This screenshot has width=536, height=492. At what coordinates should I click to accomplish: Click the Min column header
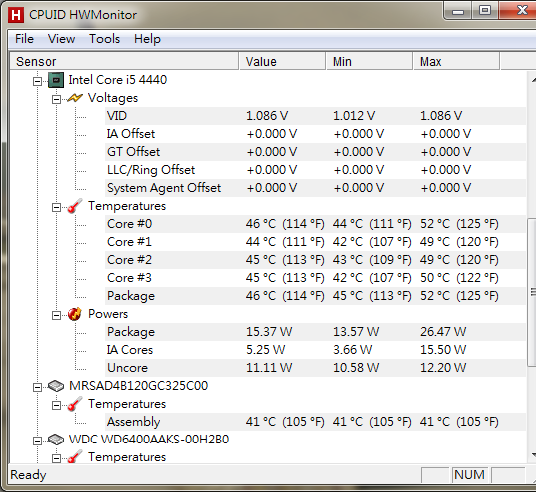coord(369,62)
